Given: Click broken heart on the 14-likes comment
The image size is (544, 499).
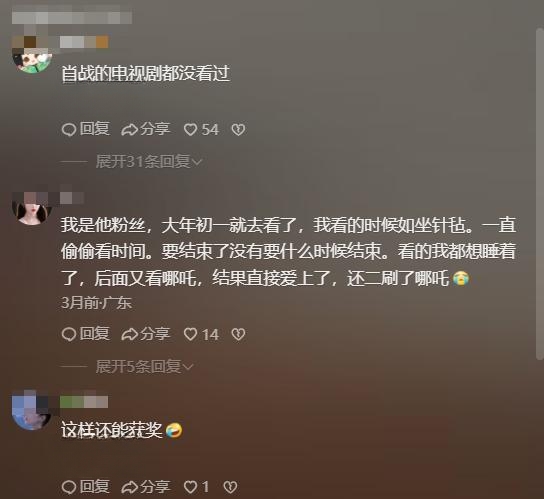Looking at the screenshot, I should point(238,335).
